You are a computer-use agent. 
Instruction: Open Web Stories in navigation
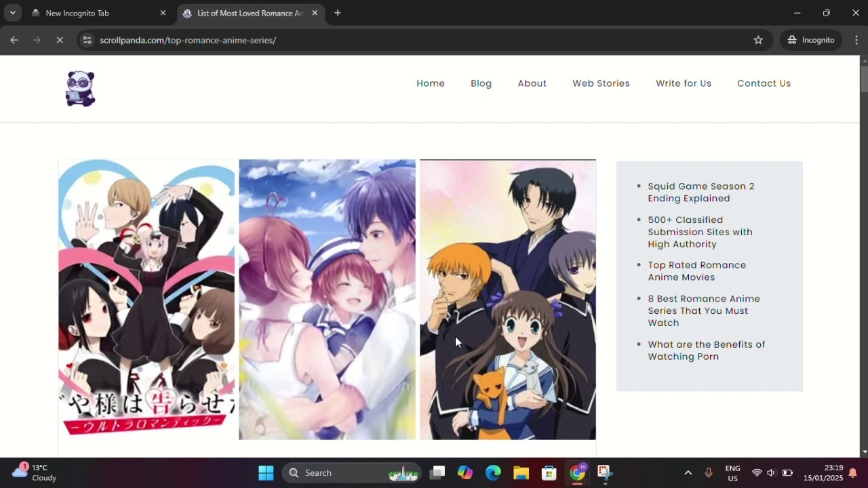pos(601,83)
